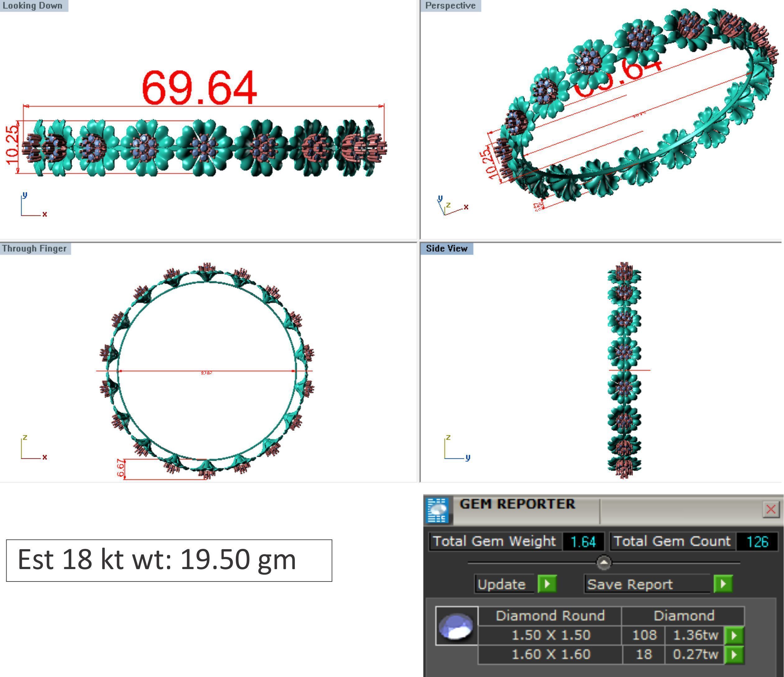Click the Gem Reporter panel icon
The height and width of the screenshot is (677, 784).
click(438, 510)
